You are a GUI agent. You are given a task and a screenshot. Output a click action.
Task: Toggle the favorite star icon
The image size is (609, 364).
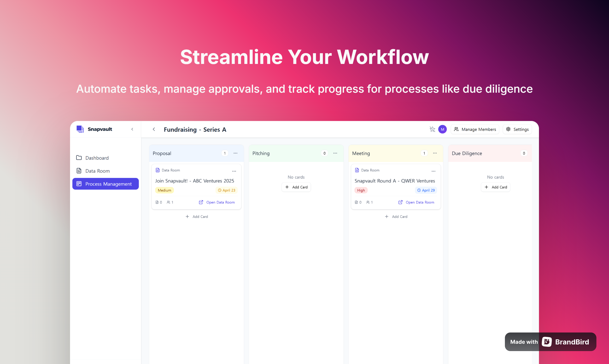(432, 129)
